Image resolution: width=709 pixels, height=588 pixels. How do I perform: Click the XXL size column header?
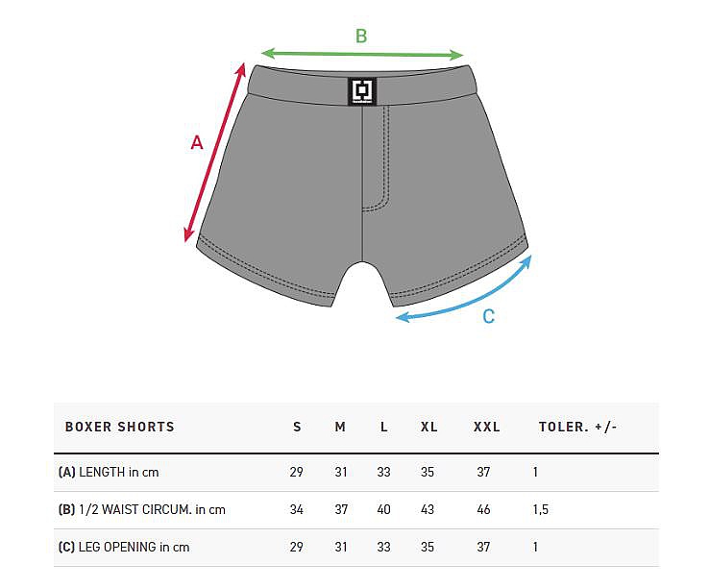click(486, 427)
